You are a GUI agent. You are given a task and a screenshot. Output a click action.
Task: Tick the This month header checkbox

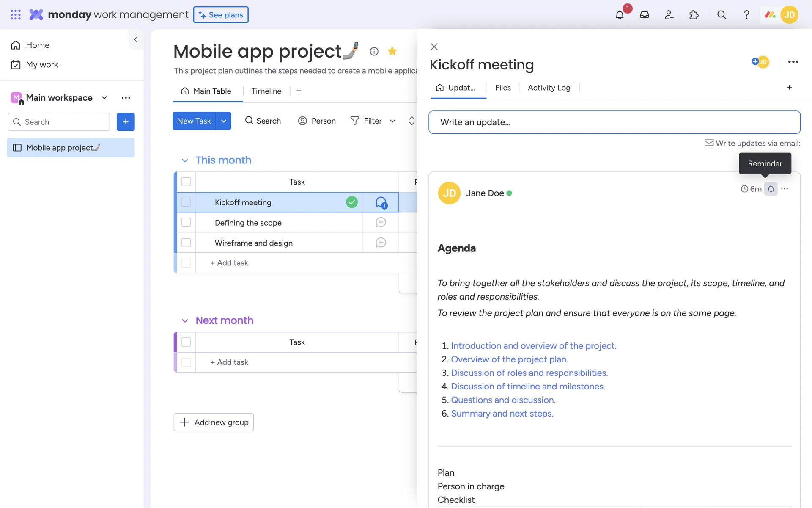click(x=186, y=182)
